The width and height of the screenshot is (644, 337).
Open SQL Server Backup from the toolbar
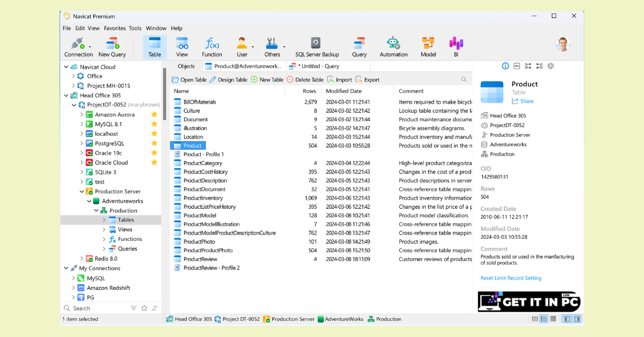tap(317, 47)
